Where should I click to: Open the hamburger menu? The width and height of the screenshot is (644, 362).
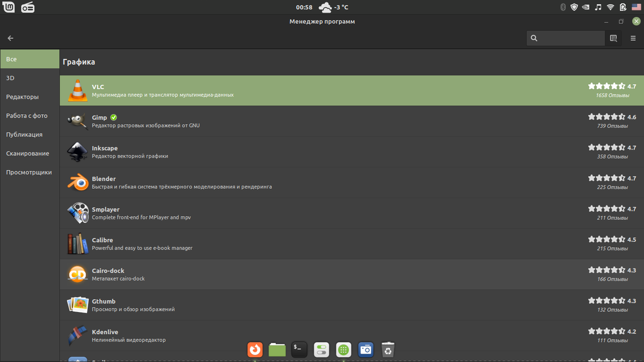[x=633, y=38]
